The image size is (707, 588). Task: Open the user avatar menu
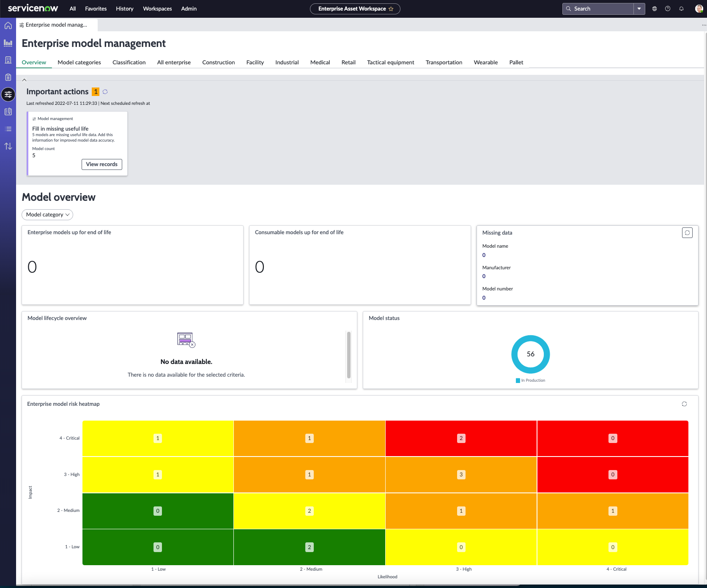tap(699, 9)
